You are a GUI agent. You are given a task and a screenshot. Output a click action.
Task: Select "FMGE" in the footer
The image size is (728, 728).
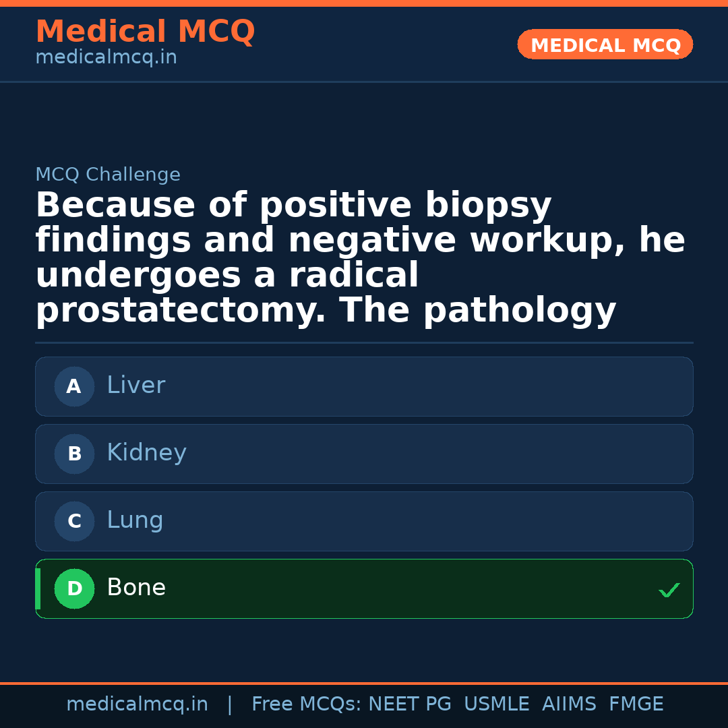pyautogui.click(x=636, y=704)
